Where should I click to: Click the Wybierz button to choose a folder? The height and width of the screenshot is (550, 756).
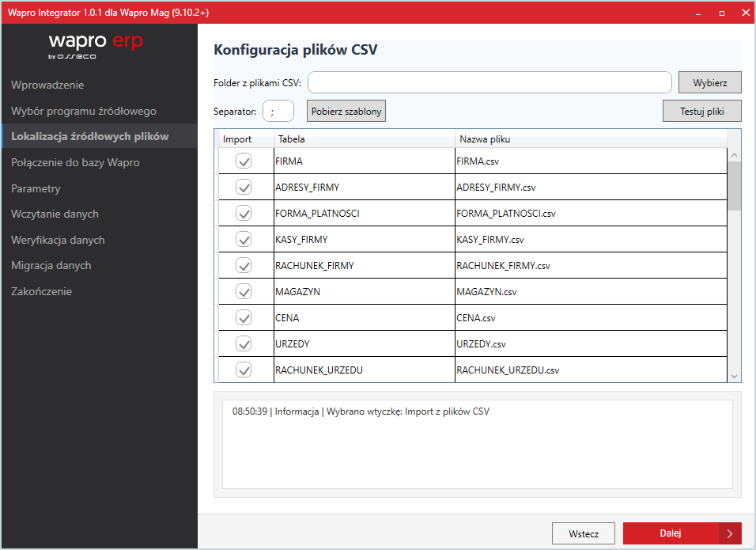(x=709, y=82)
